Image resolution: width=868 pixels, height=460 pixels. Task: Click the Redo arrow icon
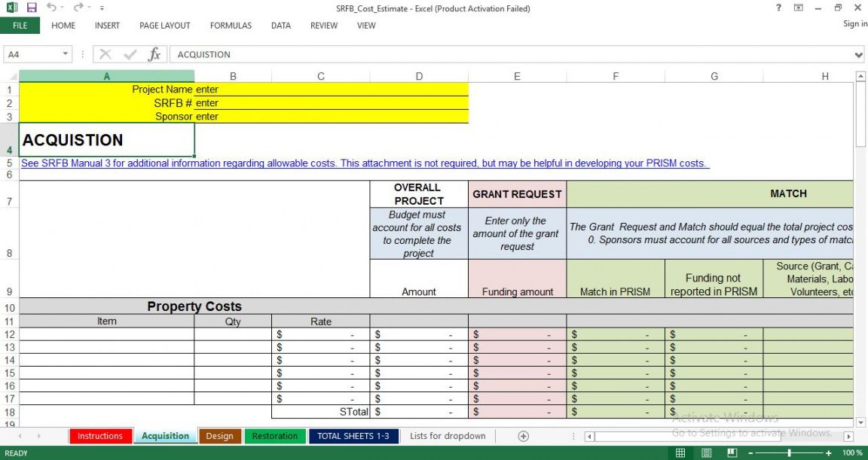[78, 8]
